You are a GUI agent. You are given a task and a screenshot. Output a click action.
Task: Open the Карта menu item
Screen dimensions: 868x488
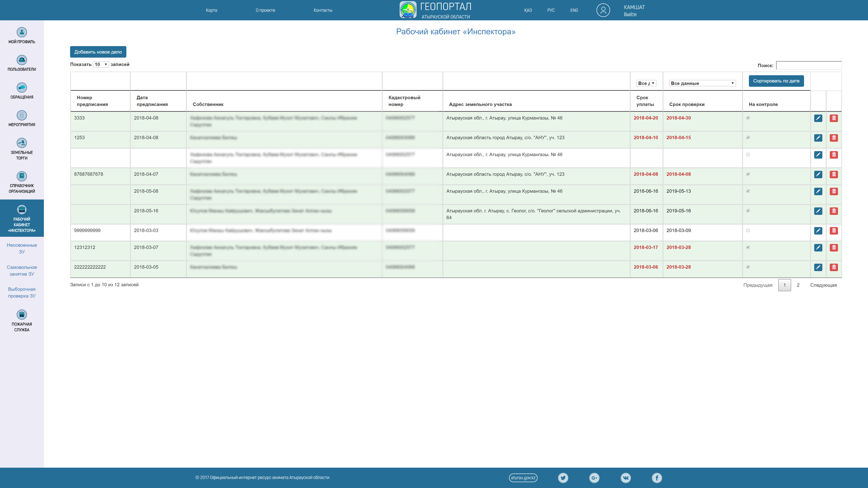[211, 10]
